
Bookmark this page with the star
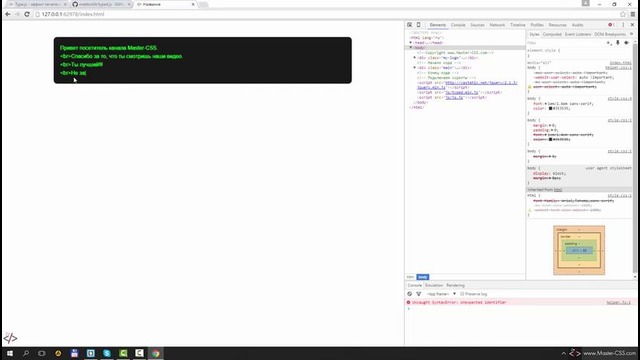[623, 14]
